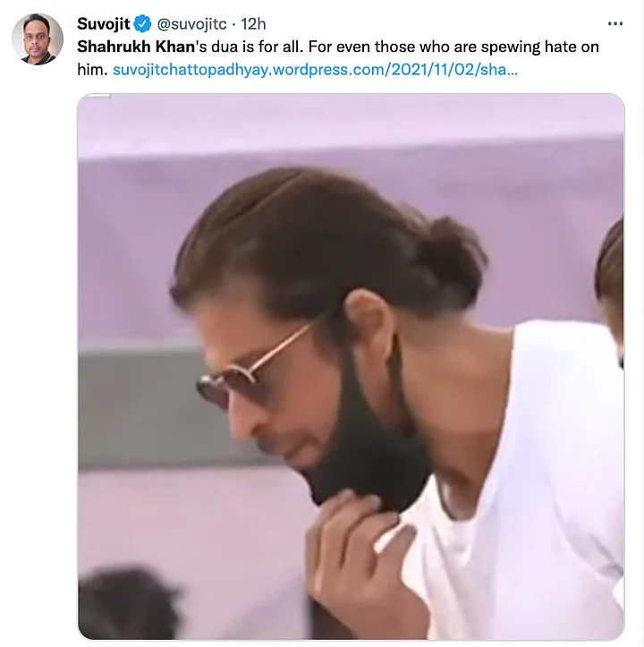This screenshot has width=644, height=647.
Task: Click the word 'him.' in the tweet
Action: pos(93,68)
